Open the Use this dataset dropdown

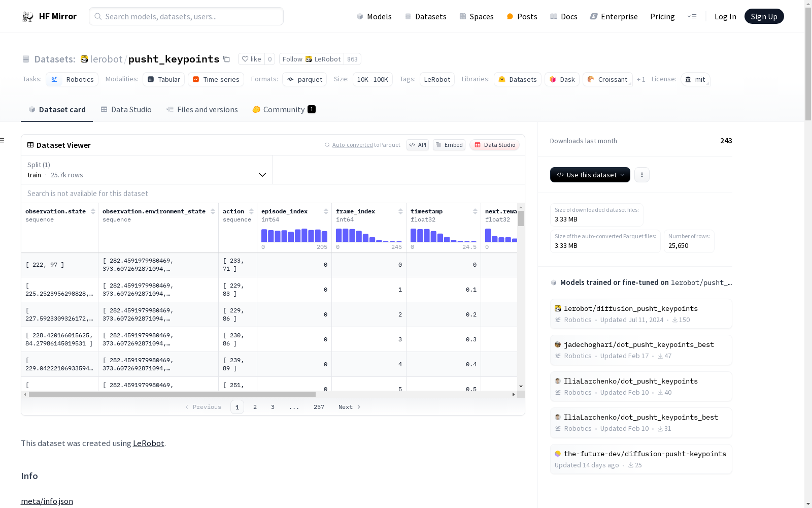point(590,175)
